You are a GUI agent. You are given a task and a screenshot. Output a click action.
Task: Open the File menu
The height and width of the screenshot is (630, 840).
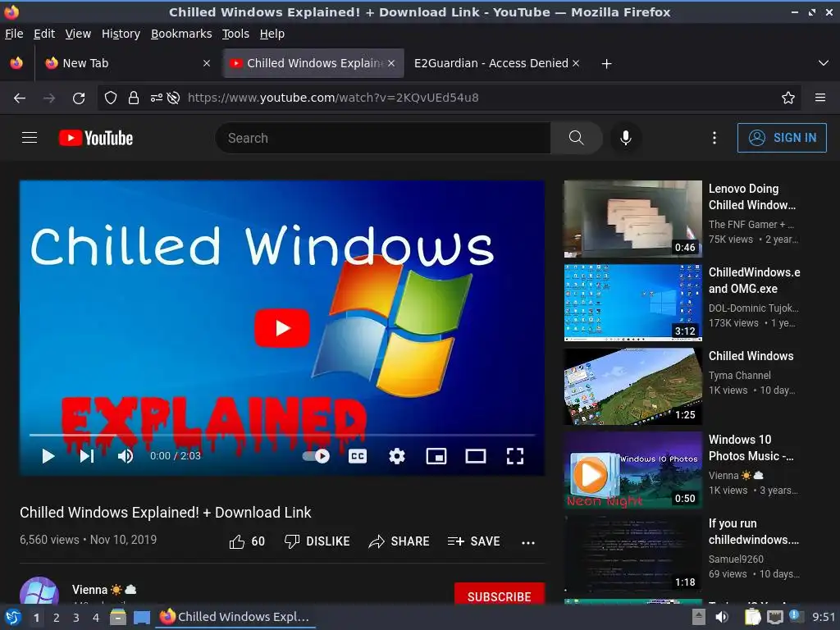(x=14, y=34)
